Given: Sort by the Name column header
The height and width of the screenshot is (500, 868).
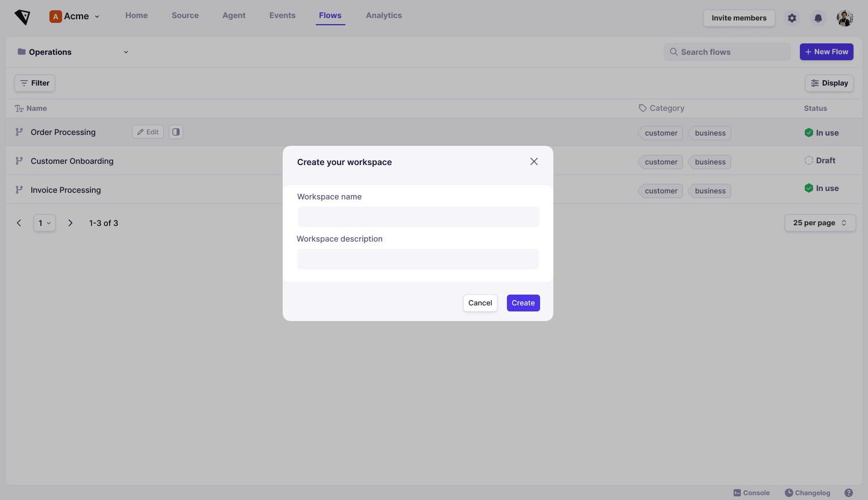Looking at the screenshot, I should [31, 108].
